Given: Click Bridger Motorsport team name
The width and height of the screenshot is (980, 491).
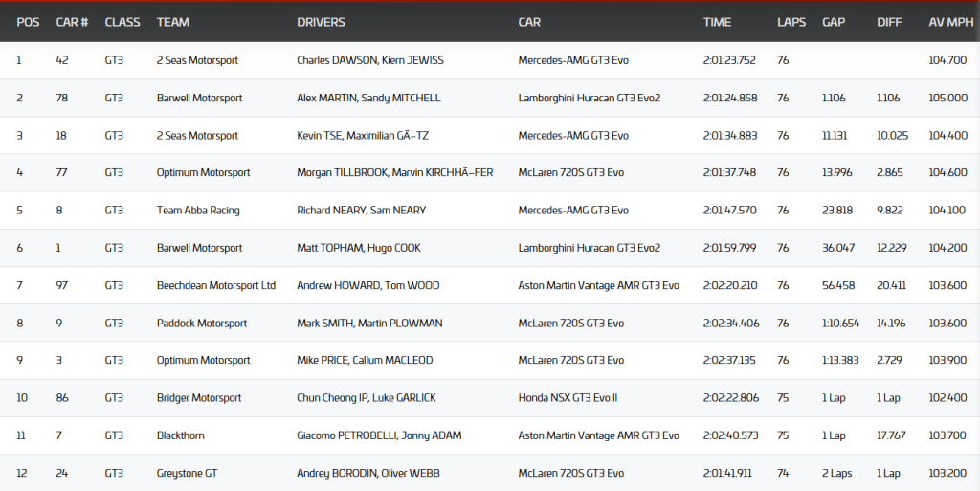Looking at the screenshot, I should [x=199, y=398].
